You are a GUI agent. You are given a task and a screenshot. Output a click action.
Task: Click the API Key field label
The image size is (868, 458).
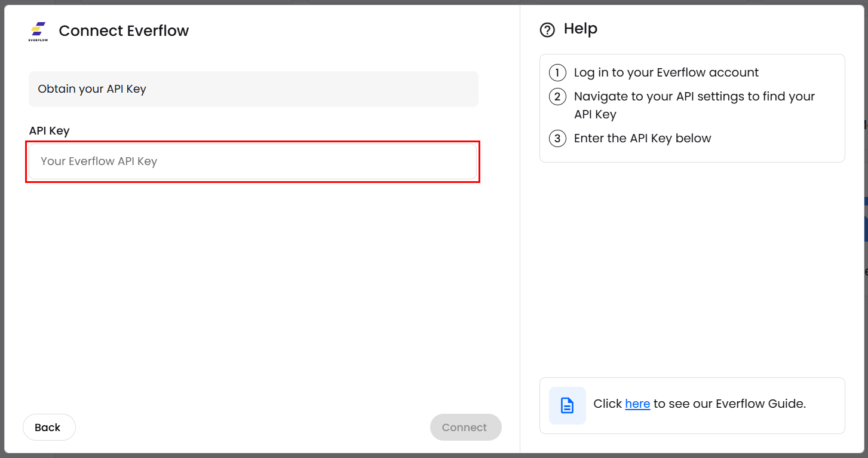pos(50,130)
